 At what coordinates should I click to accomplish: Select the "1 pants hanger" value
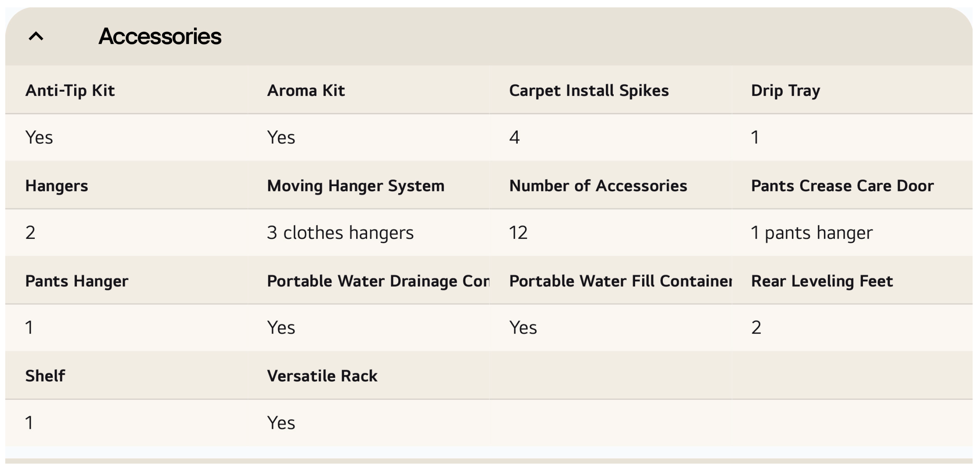tap(811, 233)
